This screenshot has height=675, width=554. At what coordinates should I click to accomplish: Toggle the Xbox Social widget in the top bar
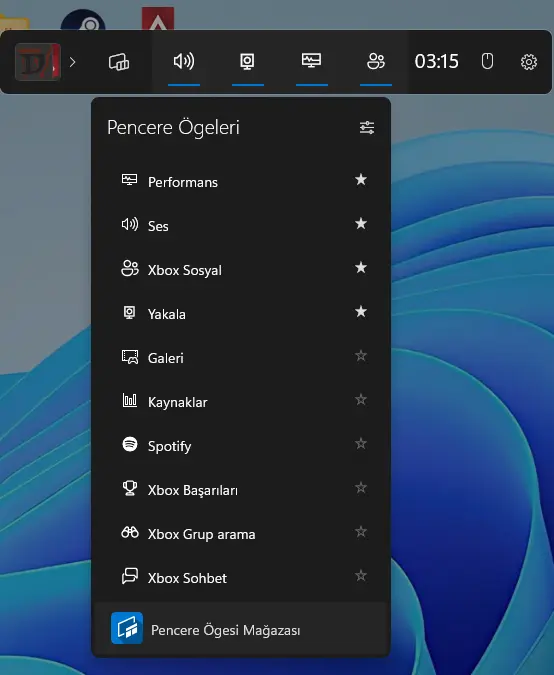click(376, 62)
